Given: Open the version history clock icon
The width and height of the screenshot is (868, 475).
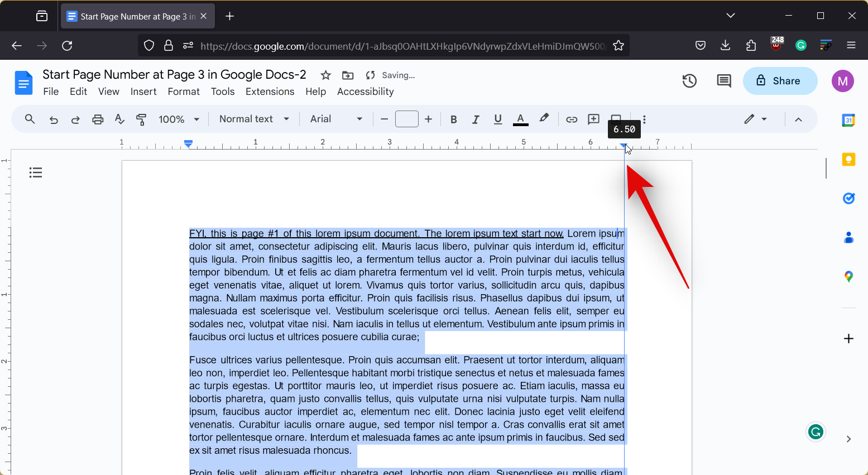Looking at the screenshot, I should click(x=689, y=81).
